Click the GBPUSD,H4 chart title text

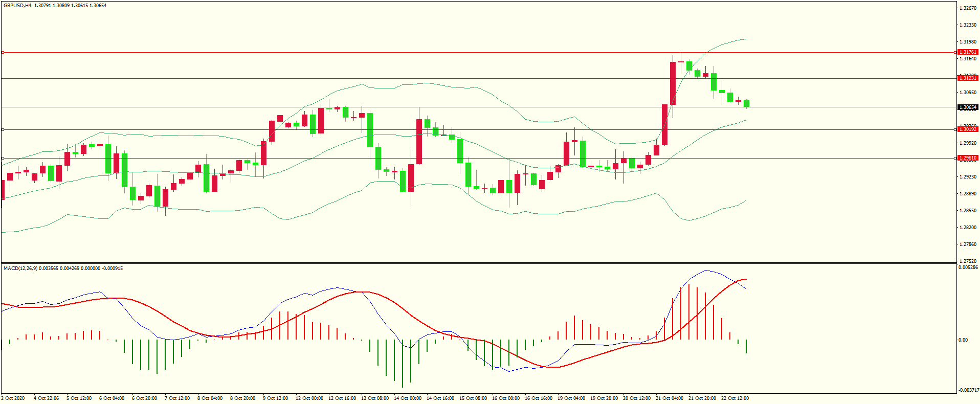click(17, 6)
